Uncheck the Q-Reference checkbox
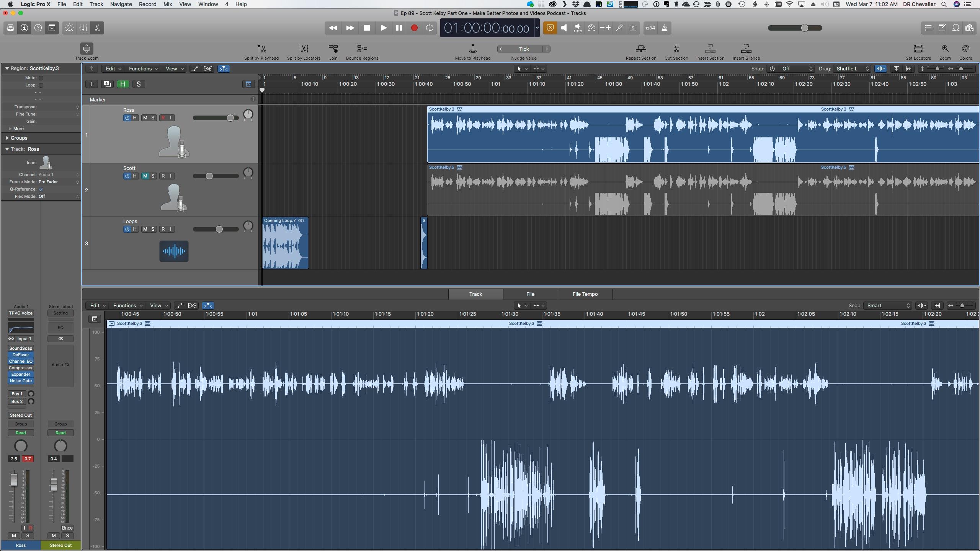Screen dimensions: 980x551 click(x=41, y=189)
